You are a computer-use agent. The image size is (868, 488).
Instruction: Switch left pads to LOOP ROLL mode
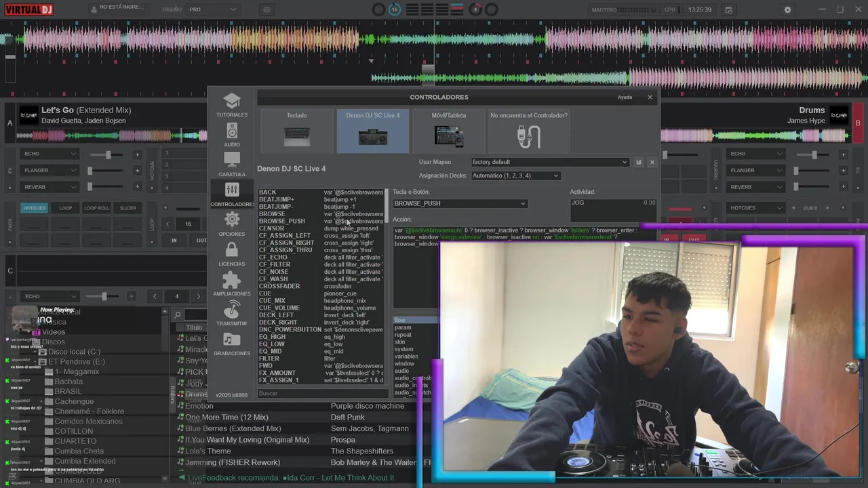[x=96, y=208]
